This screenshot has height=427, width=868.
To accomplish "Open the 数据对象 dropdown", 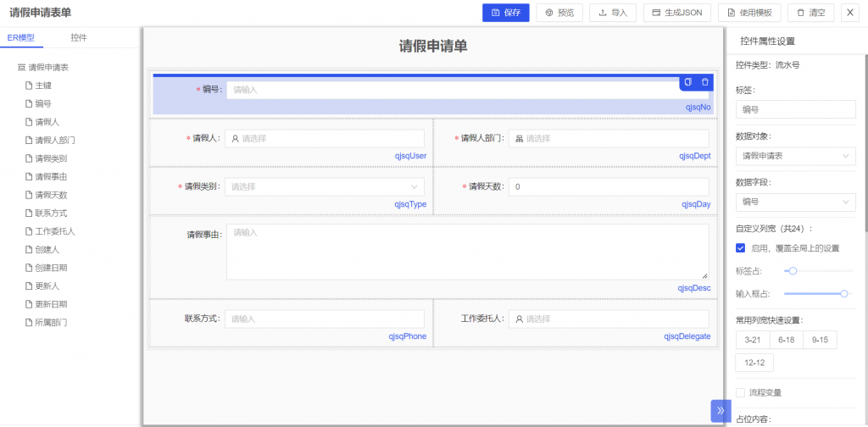I will click(x=795, y=157).
